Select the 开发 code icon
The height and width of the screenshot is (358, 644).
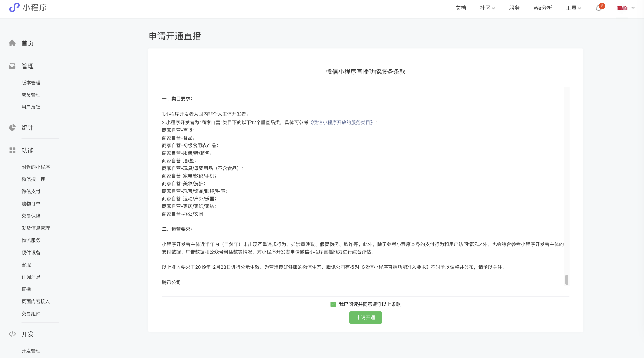pyautogui.click(x=12, y=334)
